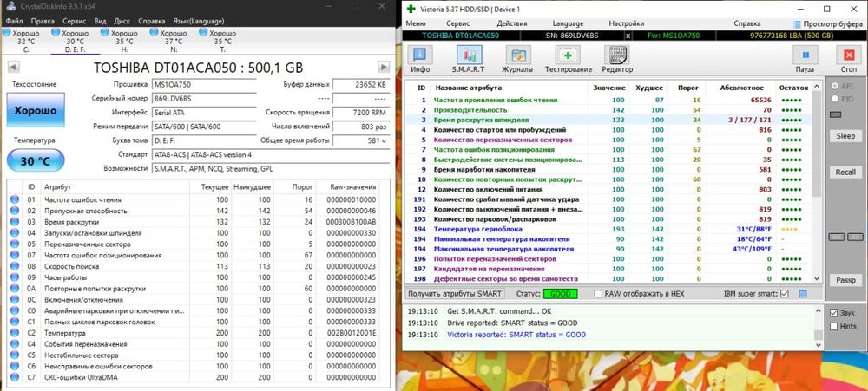The image size is (868, 391).
Task: Open Диск menu in CrystalDiskInfo
Action: pyautogui.click(x=122, y=21)
